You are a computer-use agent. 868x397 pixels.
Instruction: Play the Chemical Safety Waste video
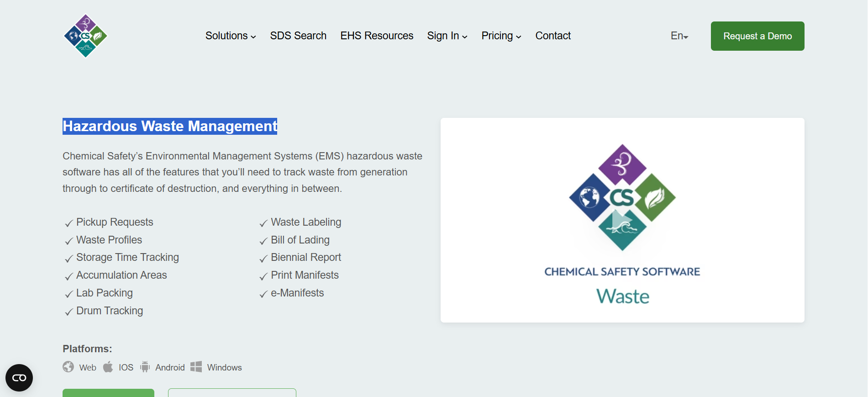point(622,221)
